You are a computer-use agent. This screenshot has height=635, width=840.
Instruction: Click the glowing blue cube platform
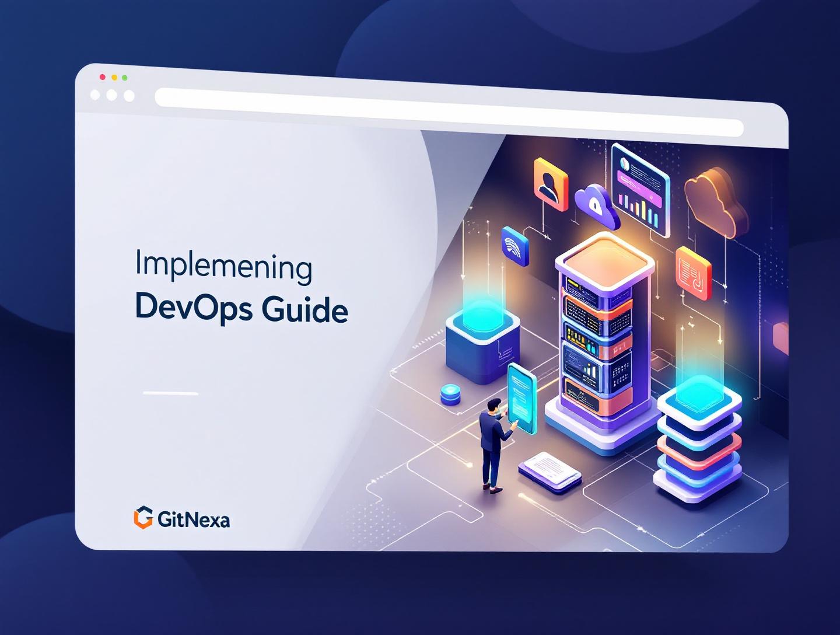point(482,343)
